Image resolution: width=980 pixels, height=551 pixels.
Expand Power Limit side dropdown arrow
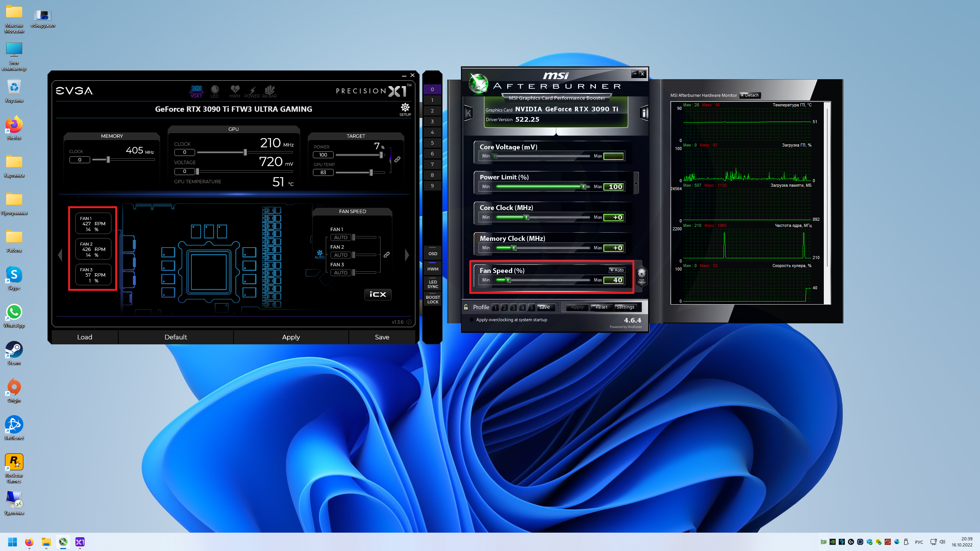(x=636, y=183)
